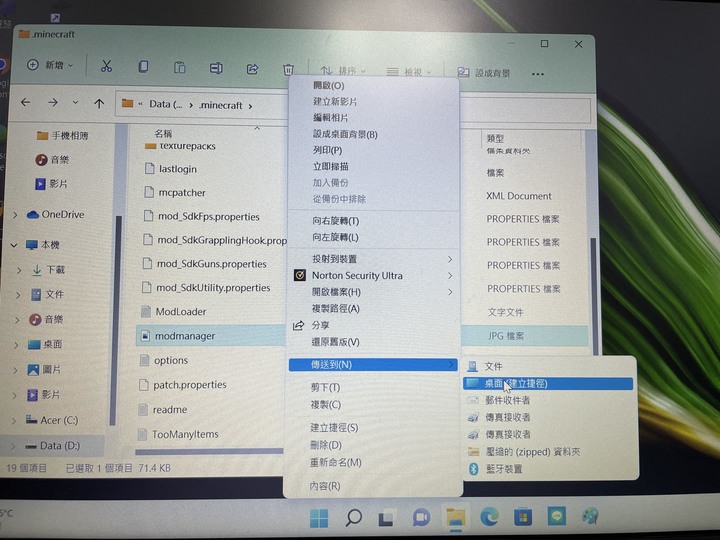Select the options file
This screenshot has height=540, width=720.
(164, 360)
